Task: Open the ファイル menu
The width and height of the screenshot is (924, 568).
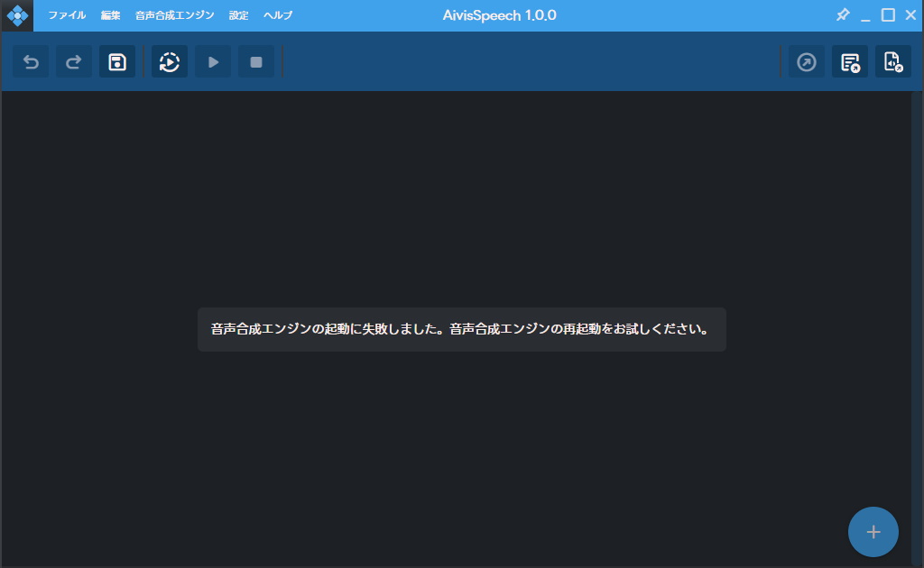Action: click(67, 15)
